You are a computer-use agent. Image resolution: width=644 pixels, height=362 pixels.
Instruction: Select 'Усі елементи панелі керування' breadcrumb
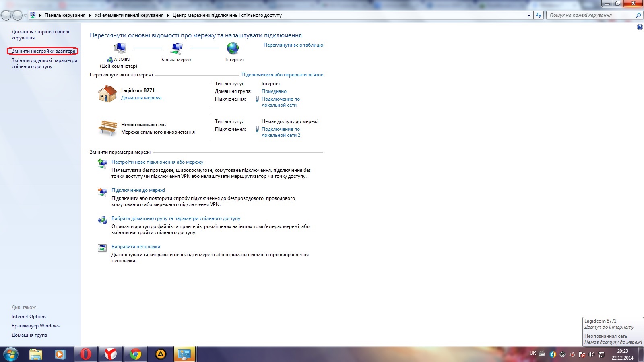[129, 15]
